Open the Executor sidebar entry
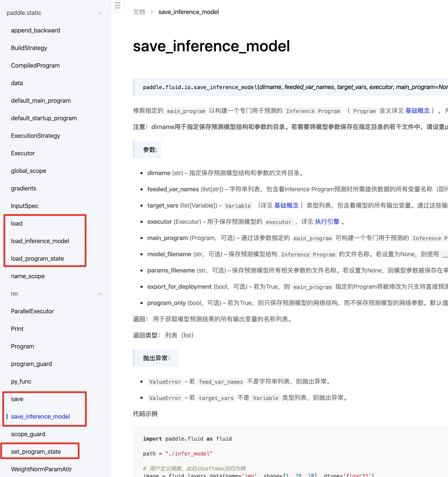 (x=23, y=153)
